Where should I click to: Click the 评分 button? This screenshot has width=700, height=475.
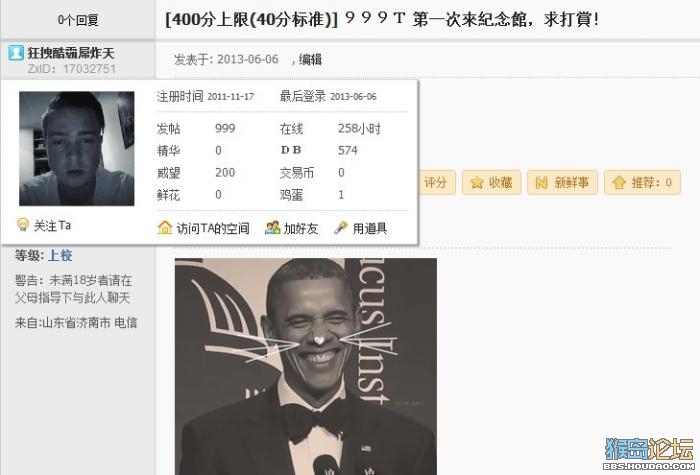coord(437,182)
